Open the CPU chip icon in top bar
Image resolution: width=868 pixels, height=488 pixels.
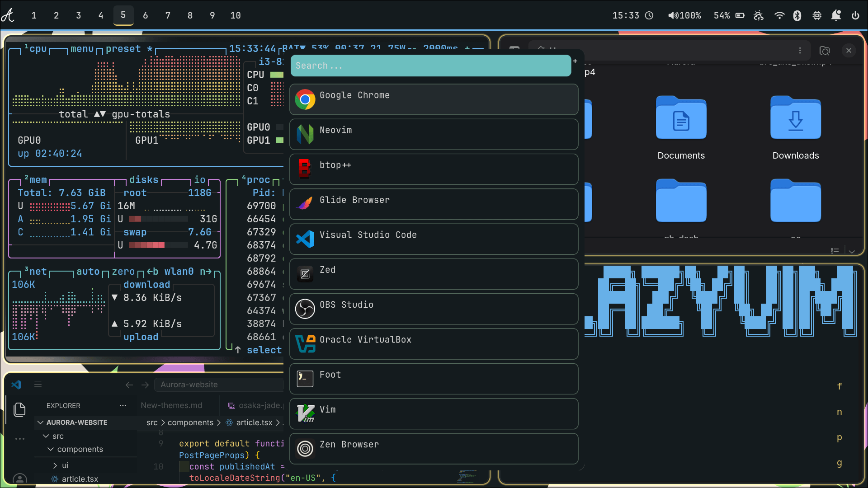(817, 15)
